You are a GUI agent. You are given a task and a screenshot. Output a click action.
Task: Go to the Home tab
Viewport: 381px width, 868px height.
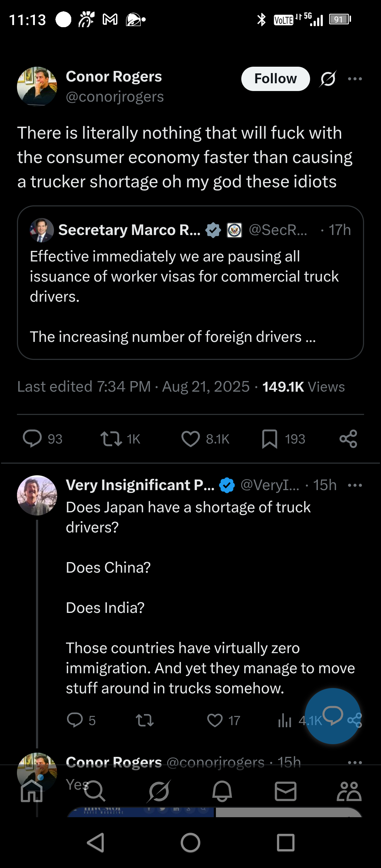tap(32, 791)
